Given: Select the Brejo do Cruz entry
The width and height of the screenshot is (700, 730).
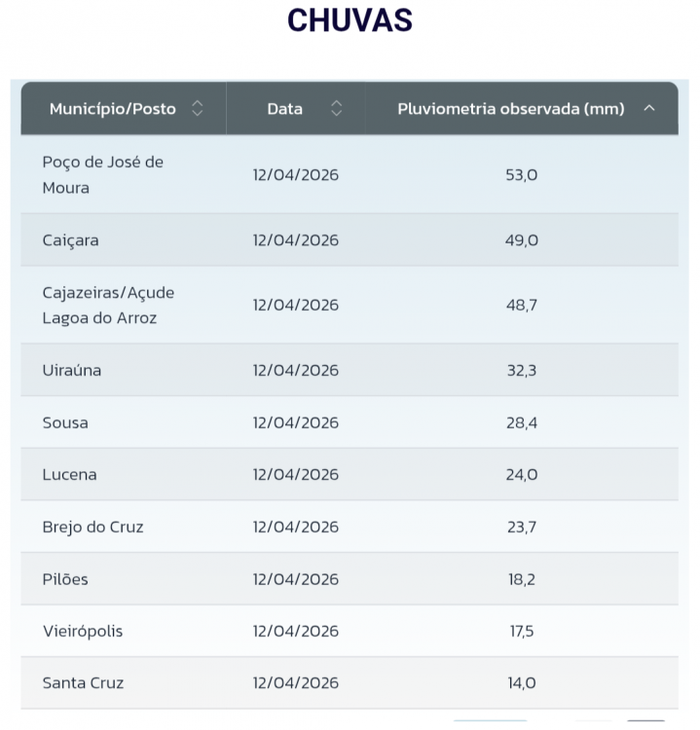Looking at the screenshot, I should point(92,527).
